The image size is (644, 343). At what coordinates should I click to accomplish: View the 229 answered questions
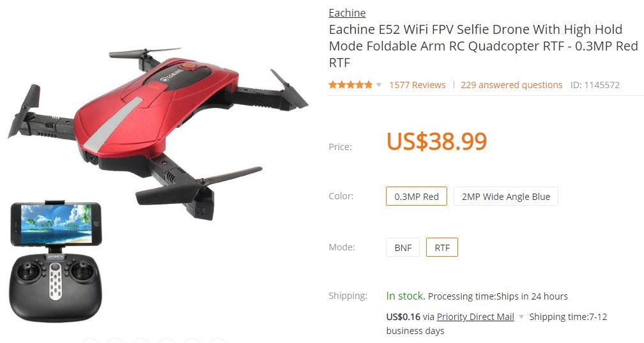tap(511, 85)
